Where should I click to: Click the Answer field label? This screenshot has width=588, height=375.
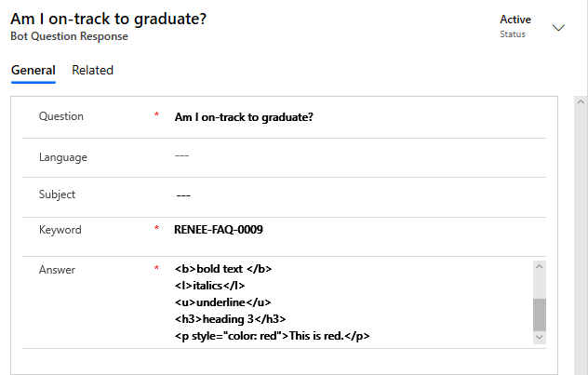[x=58, y=270]
